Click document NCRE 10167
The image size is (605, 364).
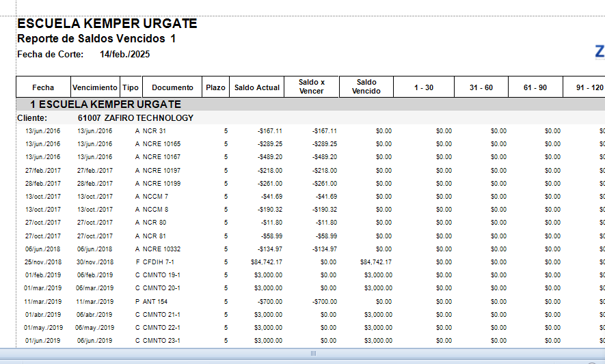click(161, 157)
